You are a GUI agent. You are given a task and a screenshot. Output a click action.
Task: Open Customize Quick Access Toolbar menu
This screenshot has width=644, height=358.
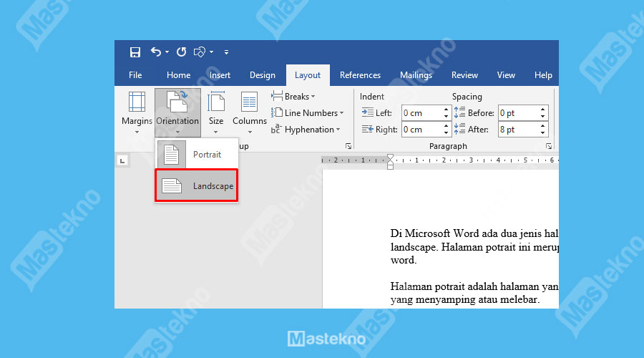pos(226,52)
